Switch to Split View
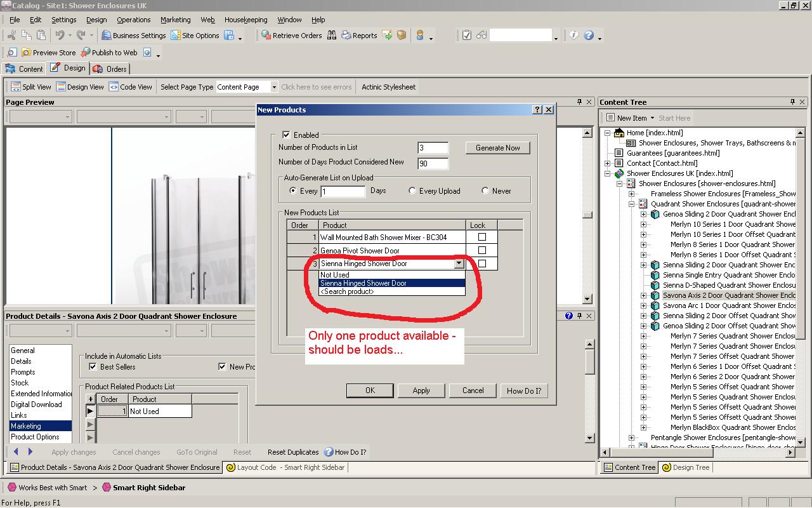 click(15, 87)
